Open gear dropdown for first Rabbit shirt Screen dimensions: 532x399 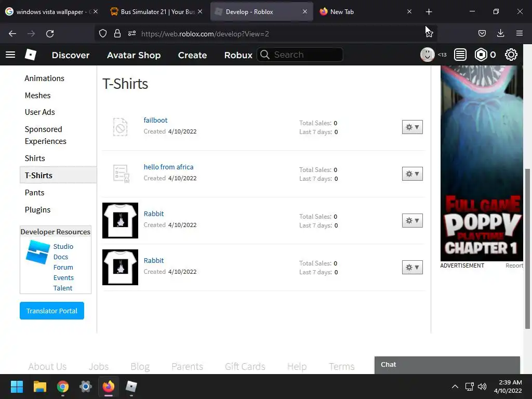click(412, 221)
